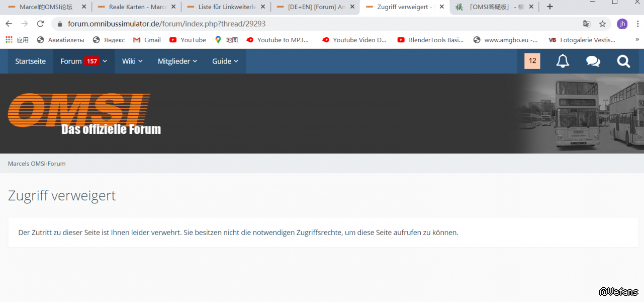
Task: Open the Chrome three-dot menu
Action: (x=637, y=24)
